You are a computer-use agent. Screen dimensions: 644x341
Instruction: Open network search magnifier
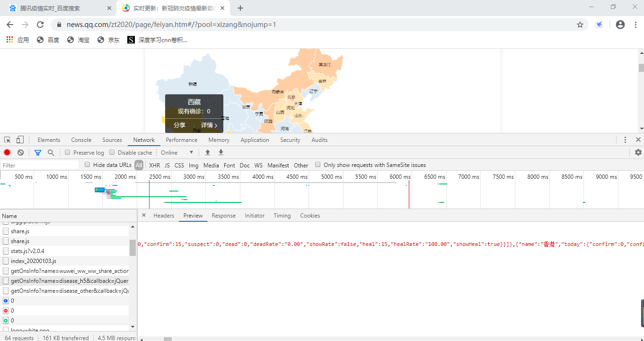(x=51, y=152)
